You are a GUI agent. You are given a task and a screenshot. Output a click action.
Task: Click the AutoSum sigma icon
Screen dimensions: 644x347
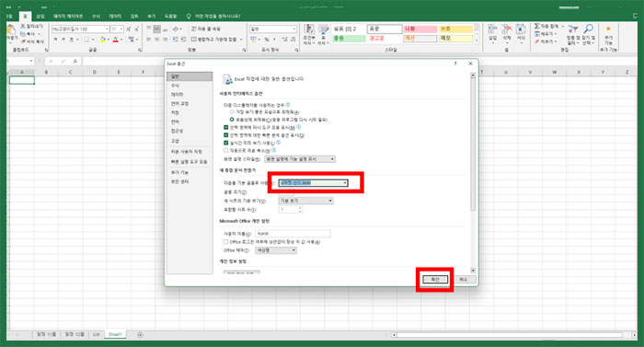pyautogui.click(x=536, y=27)
